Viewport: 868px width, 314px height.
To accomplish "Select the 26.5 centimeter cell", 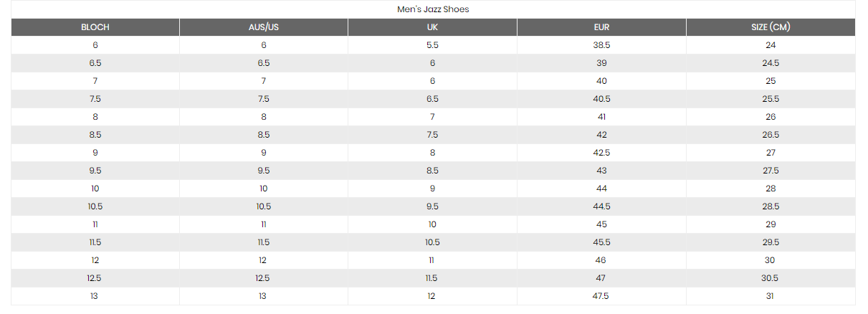I will pos(771,135).
